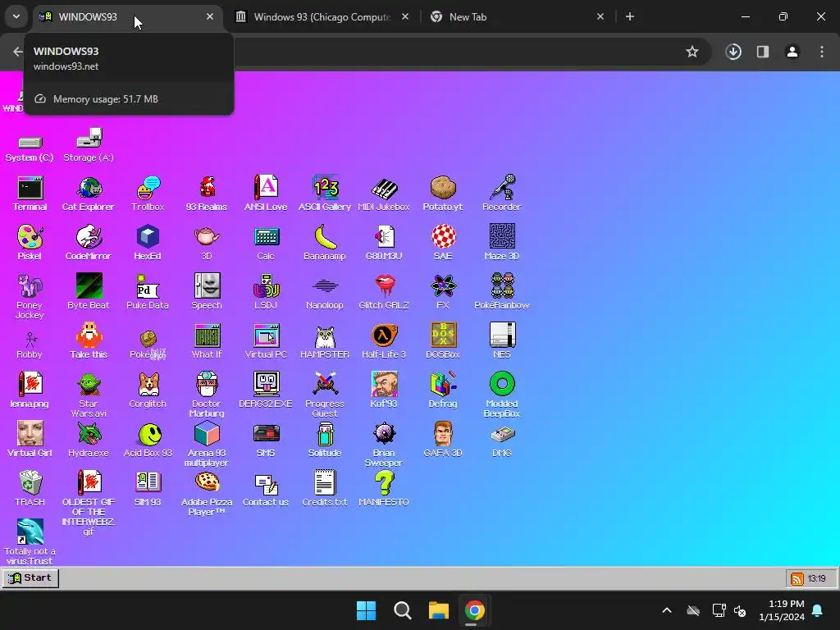Expand the tab search dropdown arrow
The height and width of the screenshot is (630, 840).
pos(16,16)
